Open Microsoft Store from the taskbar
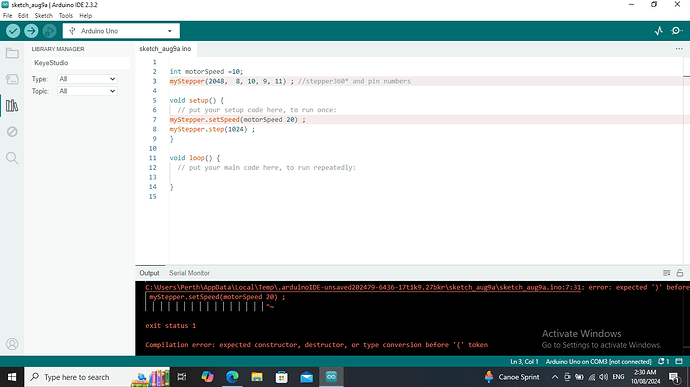690x387 pixels. [282, 377]
